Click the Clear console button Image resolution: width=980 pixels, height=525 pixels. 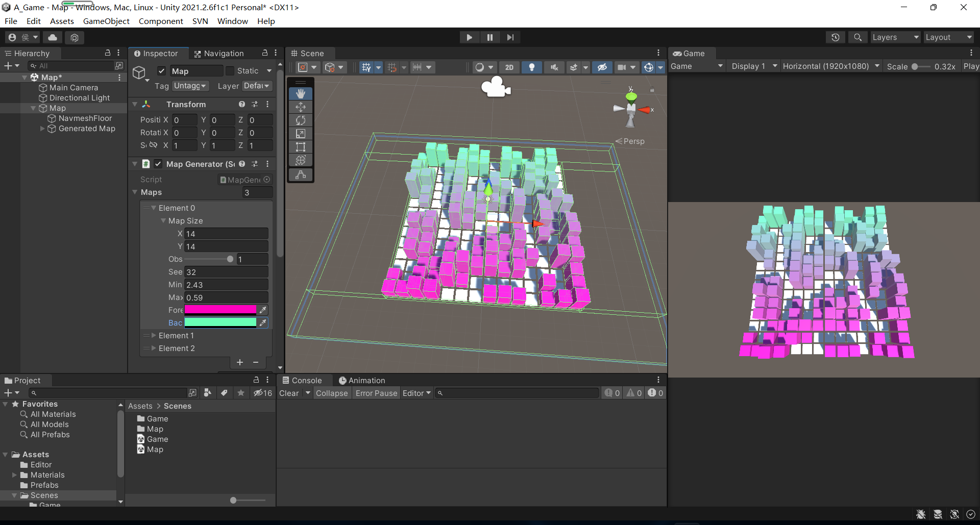coord(289,393)
